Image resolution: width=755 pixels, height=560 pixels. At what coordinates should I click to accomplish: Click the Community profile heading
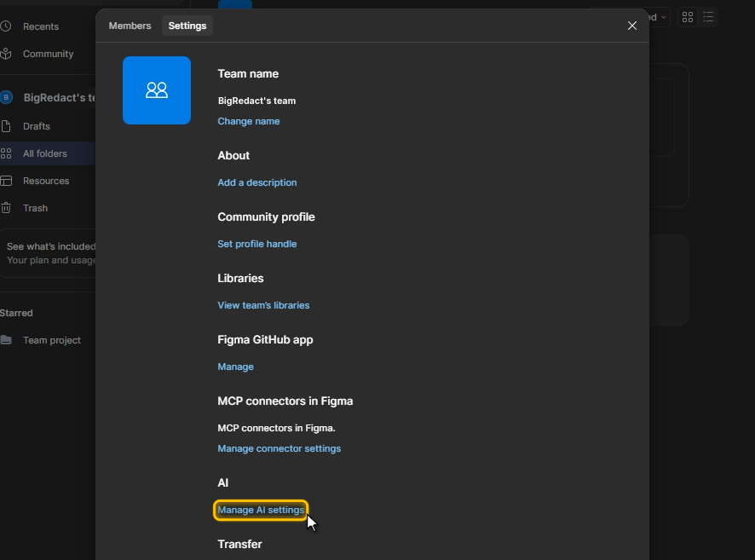(x=266, y=216)
